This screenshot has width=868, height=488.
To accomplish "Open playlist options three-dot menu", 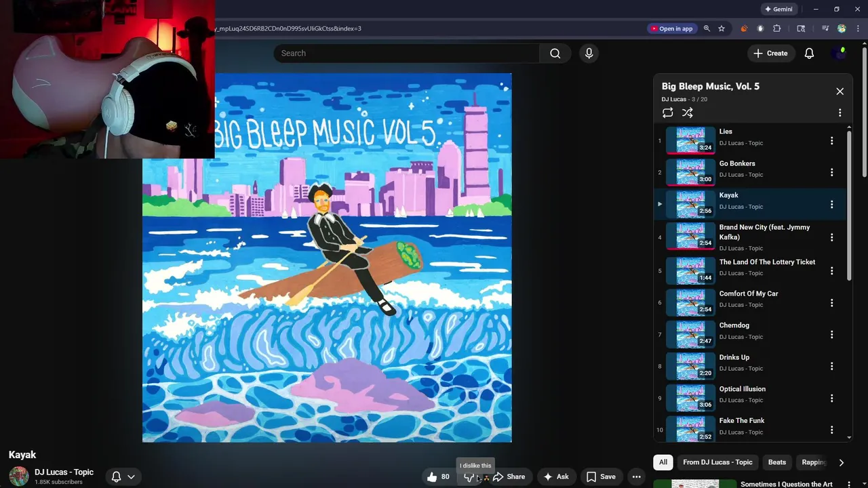I will pos(840,113).
